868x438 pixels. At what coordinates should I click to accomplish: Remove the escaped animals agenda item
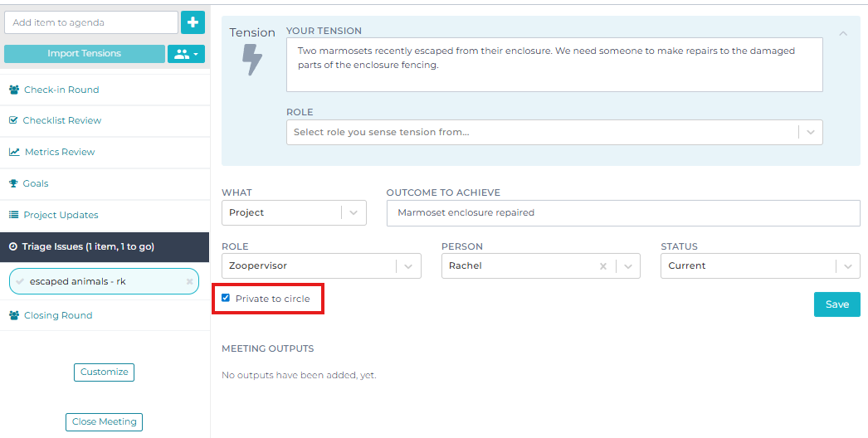click(x=189, y=282)
